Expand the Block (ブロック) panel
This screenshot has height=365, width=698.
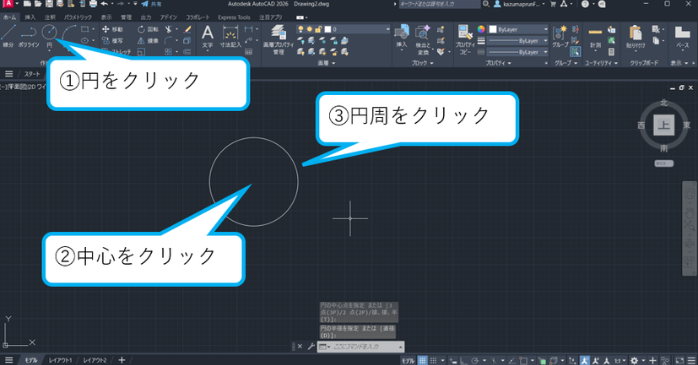(422, 63)
